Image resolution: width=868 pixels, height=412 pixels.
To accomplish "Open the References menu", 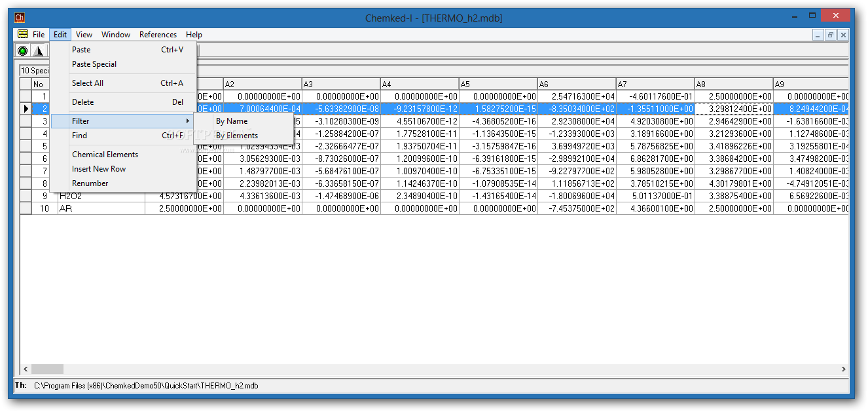I will point(158,35).
